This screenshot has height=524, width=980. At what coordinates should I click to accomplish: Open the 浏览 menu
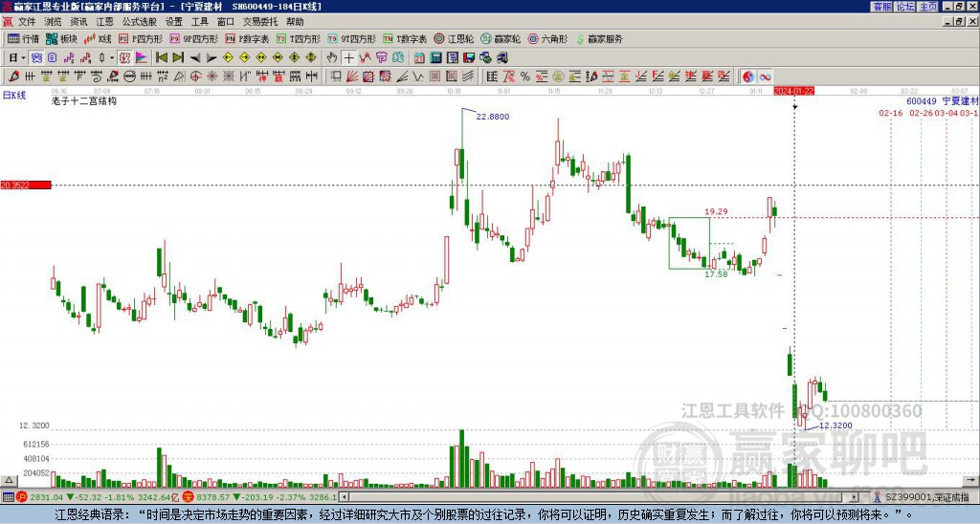pos(53,22)
